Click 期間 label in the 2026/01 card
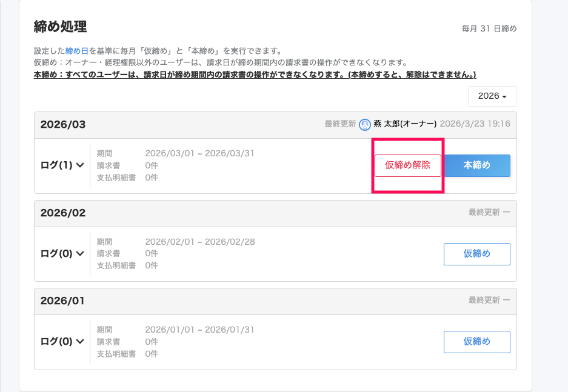The image size is (568, 392). 104,330
